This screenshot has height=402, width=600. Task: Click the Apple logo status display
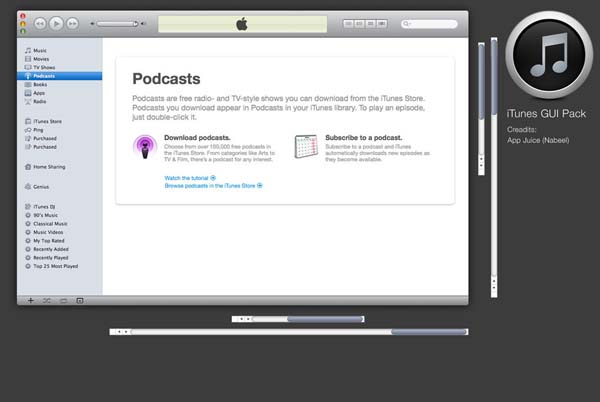click(x=243, y=24)
